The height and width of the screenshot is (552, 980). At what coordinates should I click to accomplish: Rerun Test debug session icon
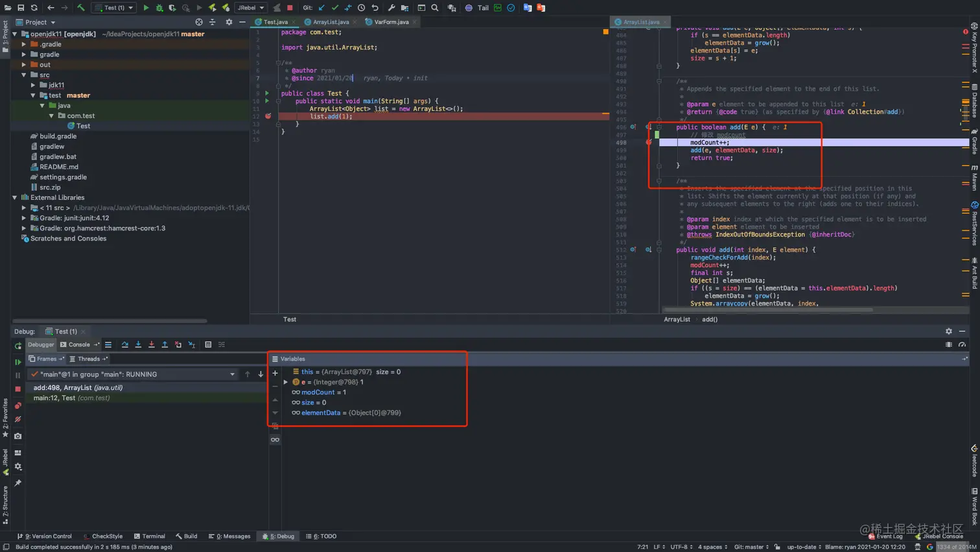tap(18, 346)
